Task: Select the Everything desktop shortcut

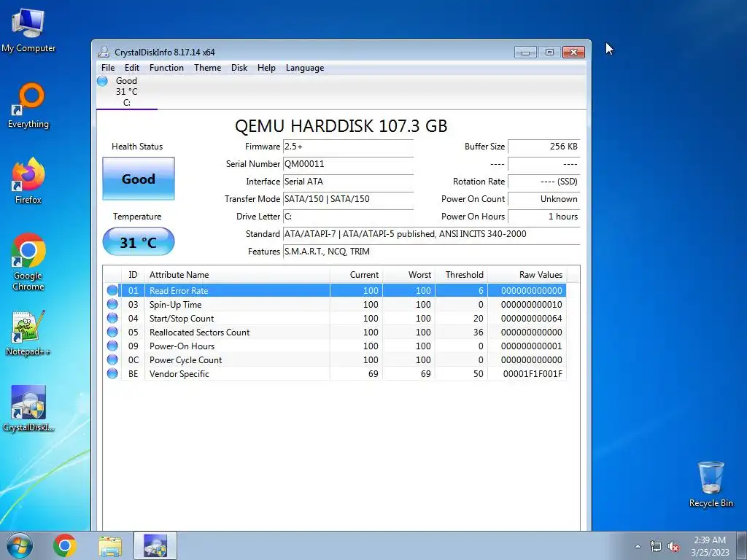Action: coord(28,106)
